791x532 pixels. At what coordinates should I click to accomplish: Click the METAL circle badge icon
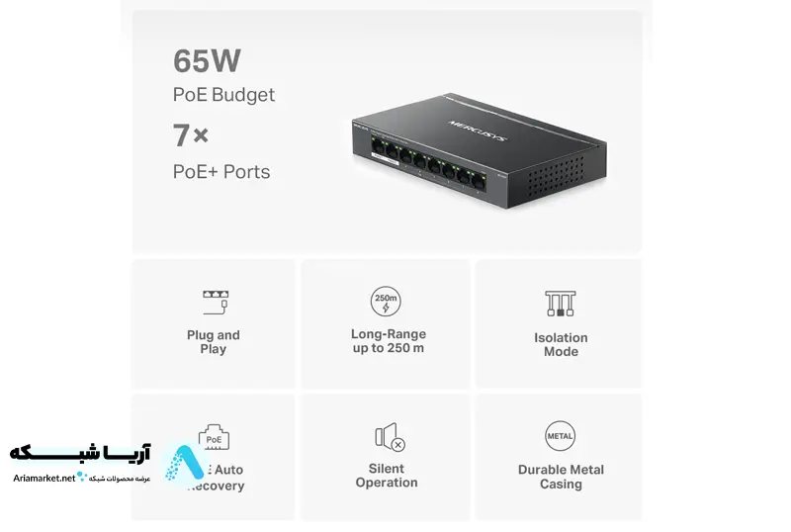click(560, 436)
